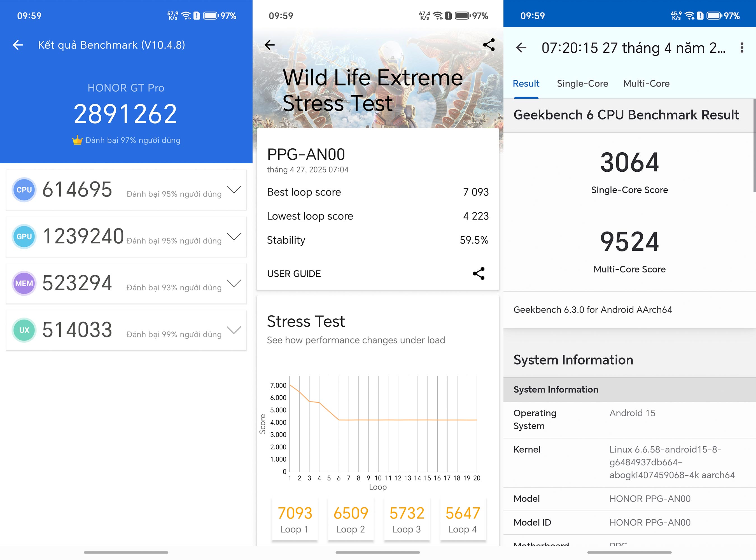Tap 'Đánh bại 99% người dùng' in UX row
Screen dimensions: 756x560
point(174,334)
